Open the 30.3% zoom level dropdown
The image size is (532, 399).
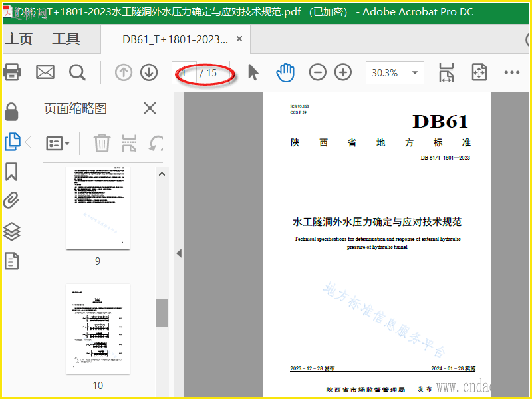[395, 72]
